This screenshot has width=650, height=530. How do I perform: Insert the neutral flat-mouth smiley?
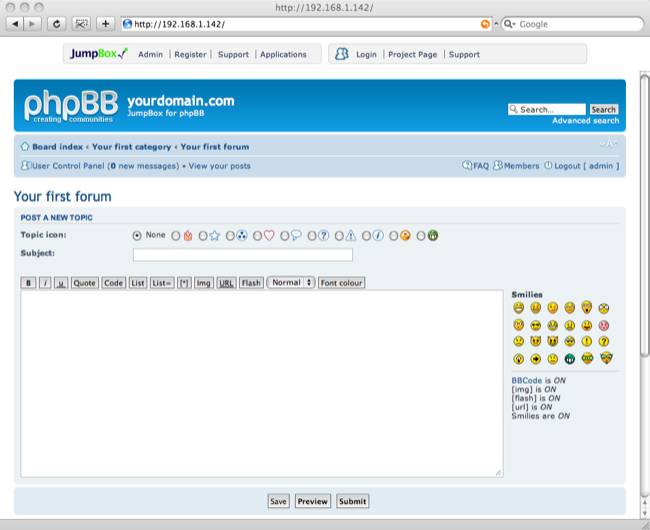552,359
